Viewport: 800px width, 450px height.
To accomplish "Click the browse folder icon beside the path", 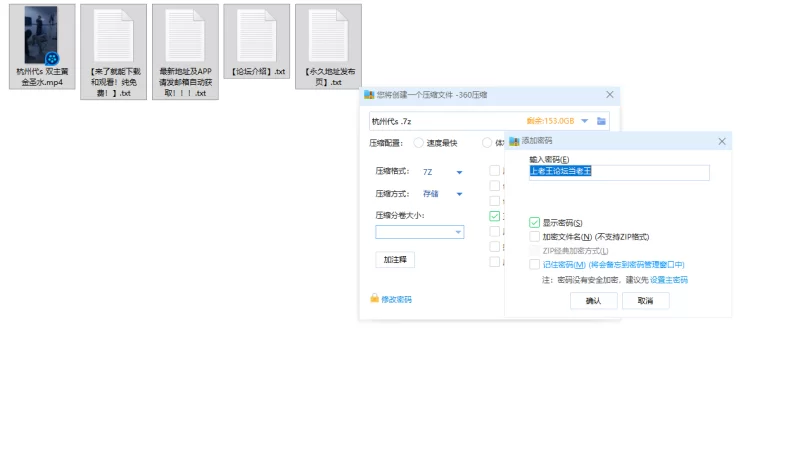I will (x=602, y=121).
